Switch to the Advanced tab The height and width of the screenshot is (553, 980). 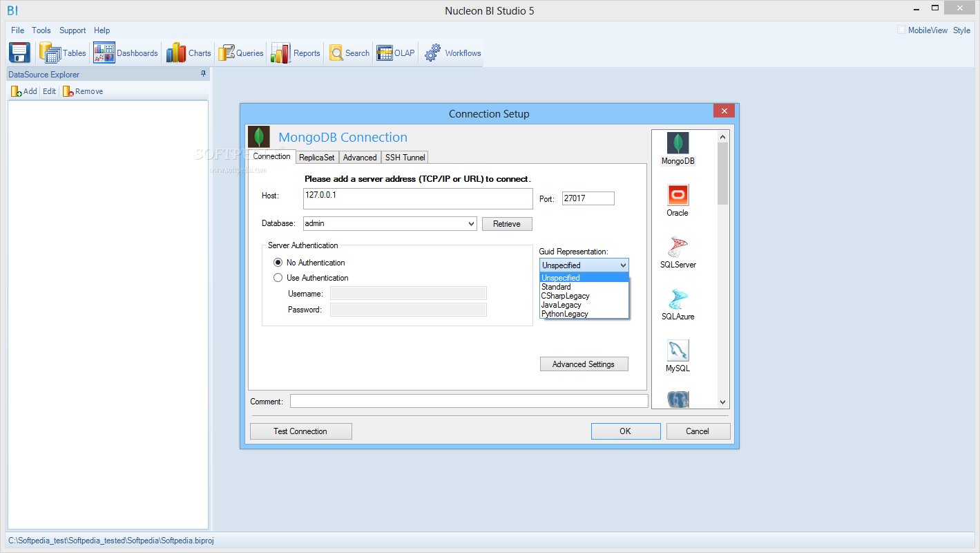360,158
